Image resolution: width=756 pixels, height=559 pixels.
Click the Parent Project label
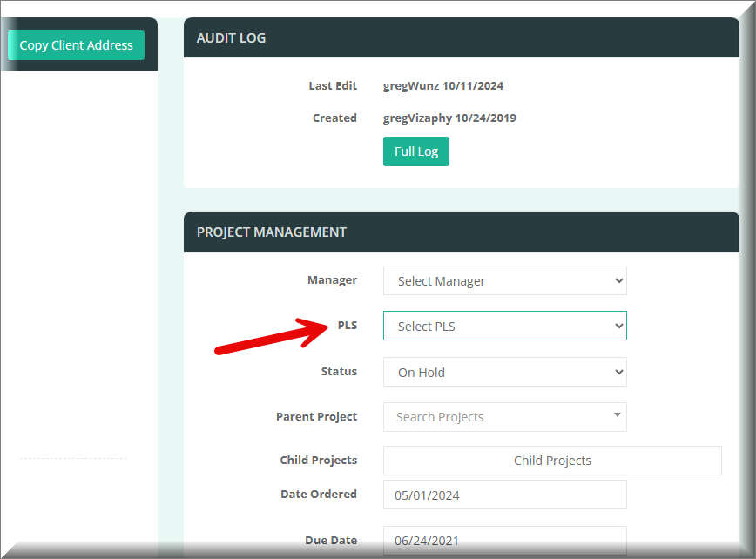[x=316, y=417]
